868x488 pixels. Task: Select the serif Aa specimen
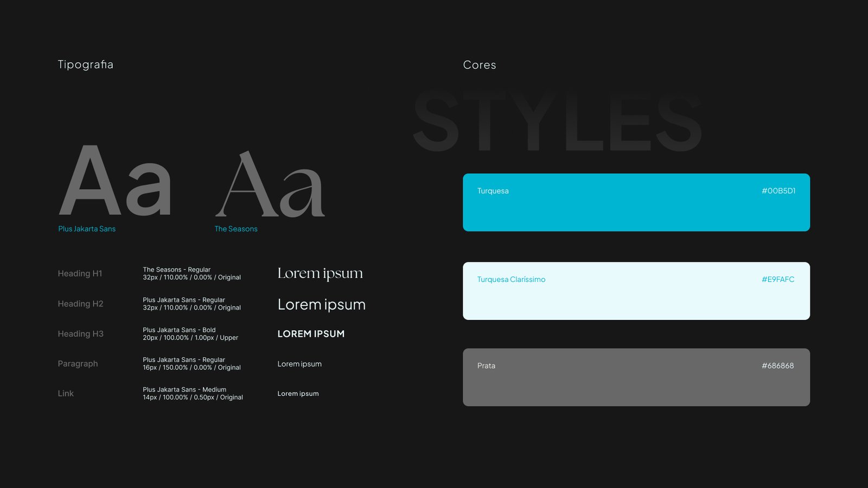[x=270, y=185]
